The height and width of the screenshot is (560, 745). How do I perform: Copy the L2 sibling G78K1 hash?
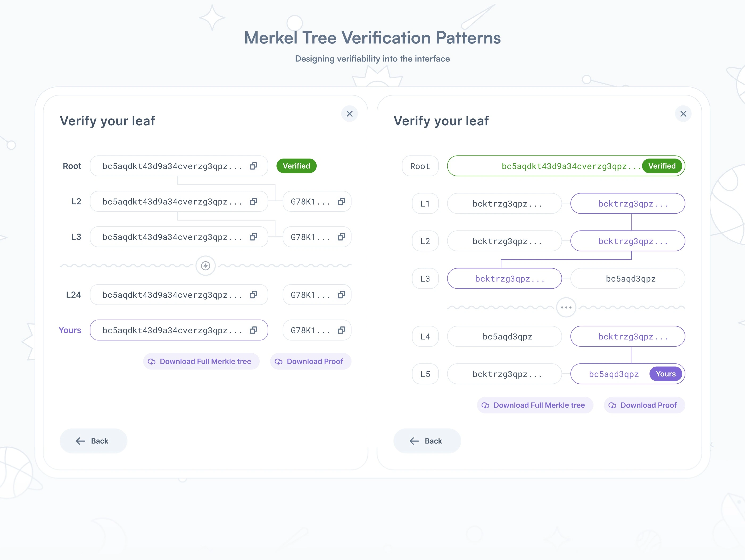[341, 201]
